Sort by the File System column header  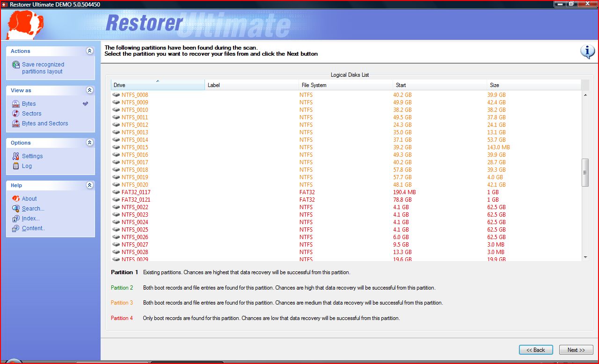(x=346, y=85)
